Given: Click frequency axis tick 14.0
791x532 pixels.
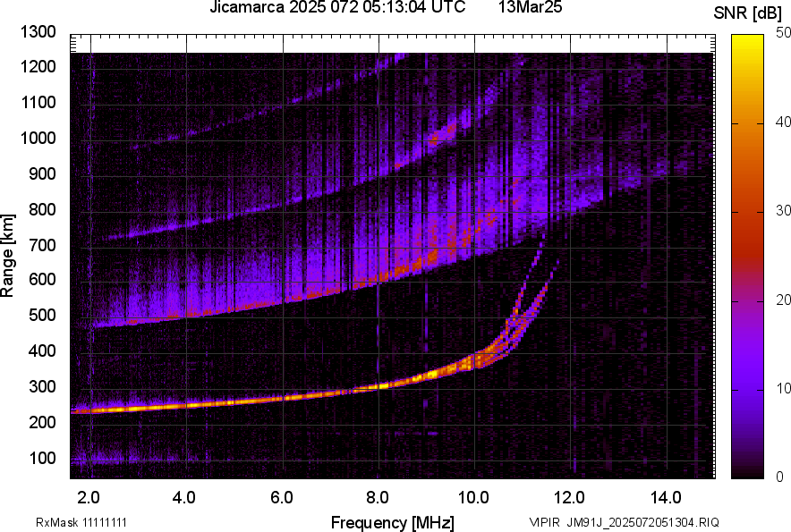Looking at the screenshot, I should click(x=666, y=498).
